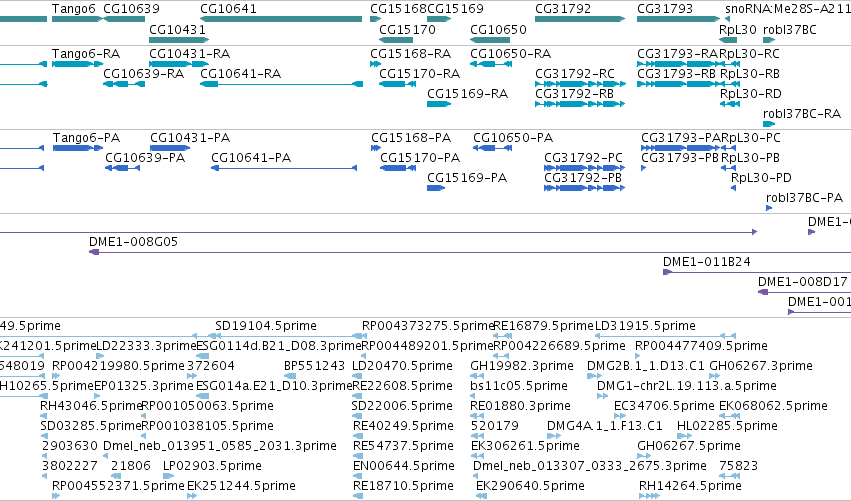Viewport: 851px width, 501px height.
Task: Click the RE54737.5prime EST label
Action: 403,447
